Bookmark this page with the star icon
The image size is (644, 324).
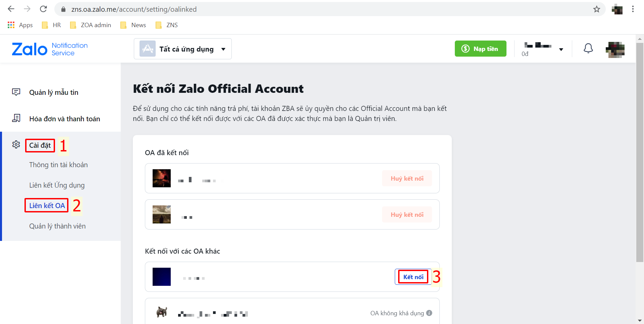coord(596,9)
